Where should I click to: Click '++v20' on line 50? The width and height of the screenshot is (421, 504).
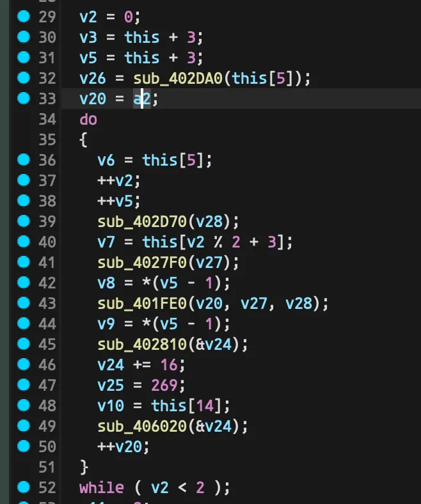(119, 446)
